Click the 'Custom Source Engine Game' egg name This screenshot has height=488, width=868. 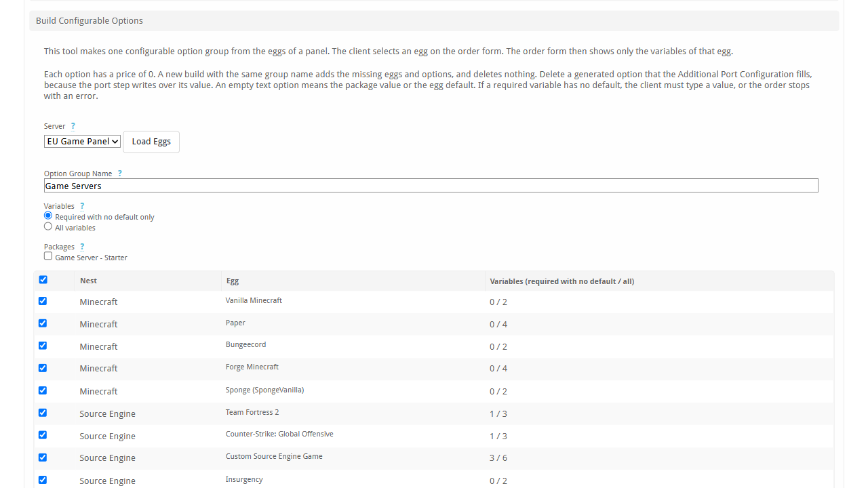point(274,457)
